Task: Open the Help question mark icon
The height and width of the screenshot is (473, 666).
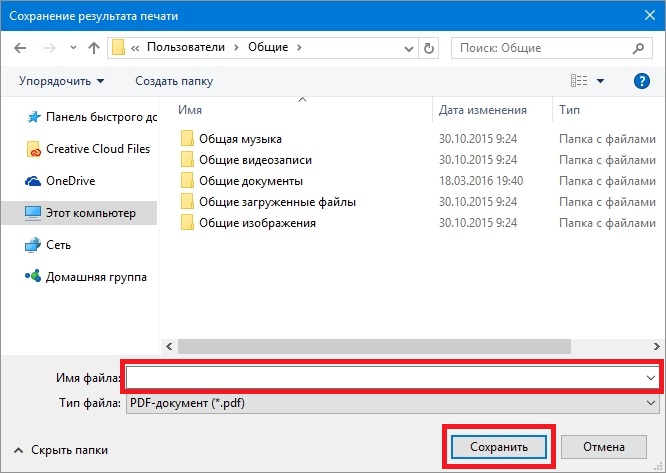Action: pyautogui.click(x=641, y=80)
